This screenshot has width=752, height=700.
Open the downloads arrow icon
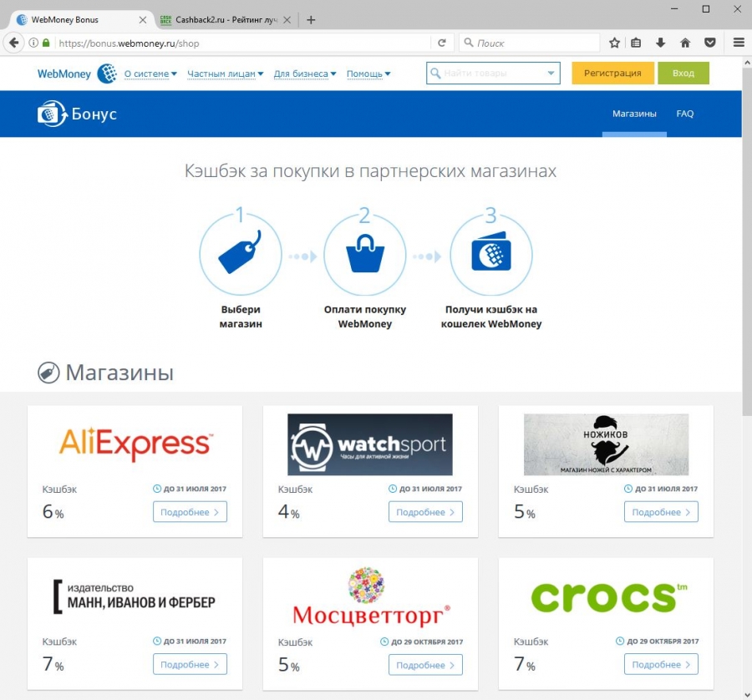(660, 43)
